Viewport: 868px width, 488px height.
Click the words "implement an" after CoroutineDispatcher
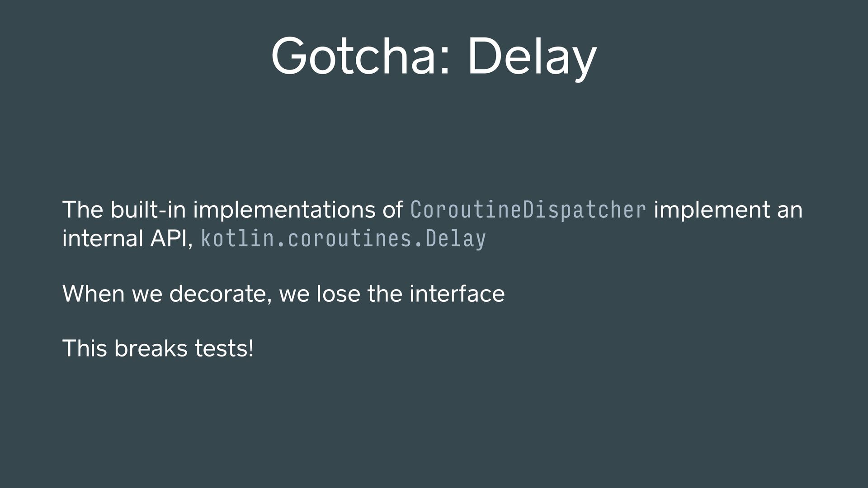click(x=728, y=211)
